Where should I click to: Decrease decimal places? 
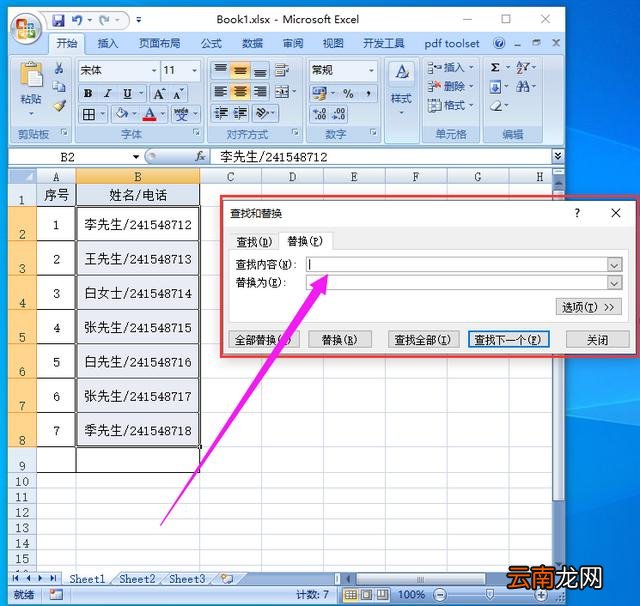point(339,114)
